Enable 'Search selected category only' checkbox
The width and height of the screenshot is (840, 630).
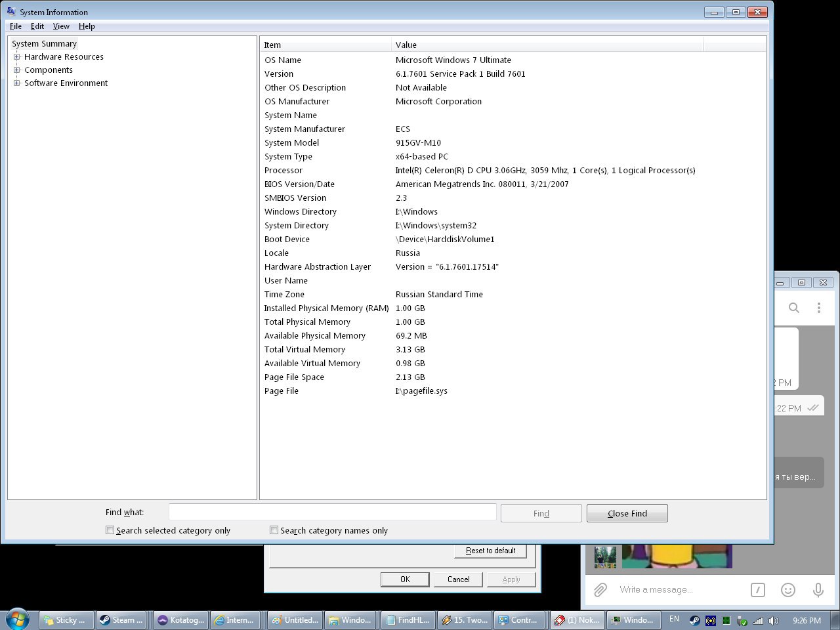point(110,530)
